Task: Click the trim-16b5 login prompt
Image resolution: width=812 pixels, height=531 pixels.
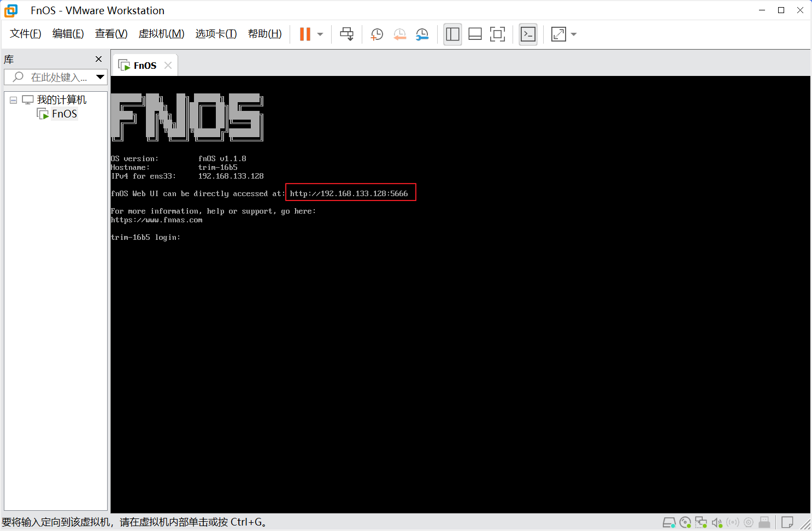Action: point(145,237)
